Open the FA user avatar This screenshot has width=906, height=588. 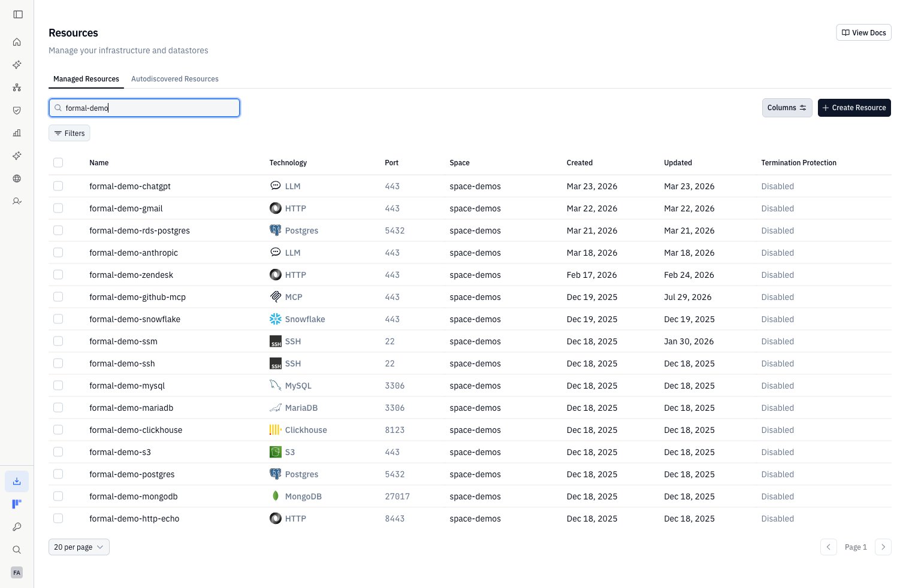point(17,572)
